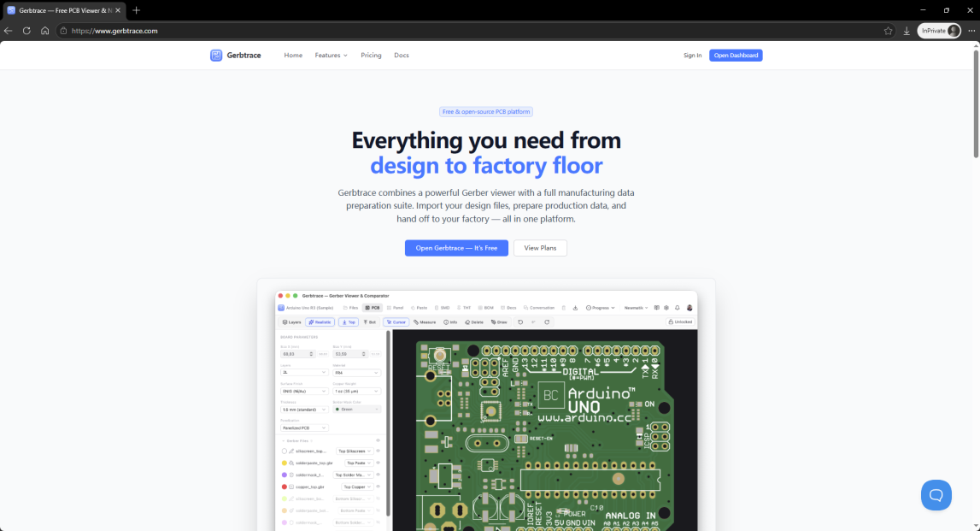Image resolution: width=980 pixels, height=531 pixels.
Task: Go to browser home page icon
Action: [x=45, y=31]
